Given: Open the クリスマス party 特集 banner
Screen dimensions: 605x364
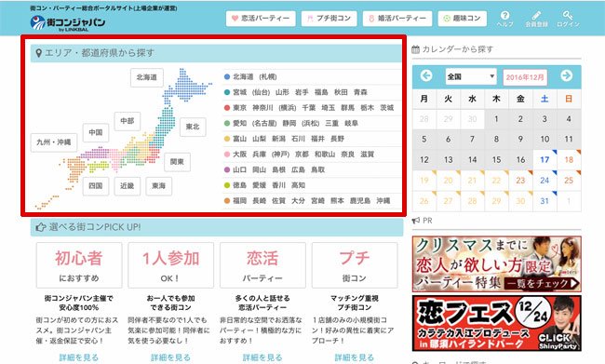Looking at the screenshot, I should (x=497, y=264).
